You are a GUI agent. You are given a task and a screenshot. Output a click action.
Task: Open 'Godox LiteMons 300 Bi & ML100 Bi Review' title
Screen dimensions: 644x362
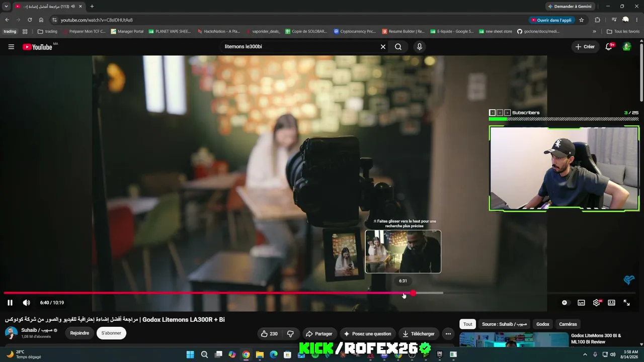point(596,339)
